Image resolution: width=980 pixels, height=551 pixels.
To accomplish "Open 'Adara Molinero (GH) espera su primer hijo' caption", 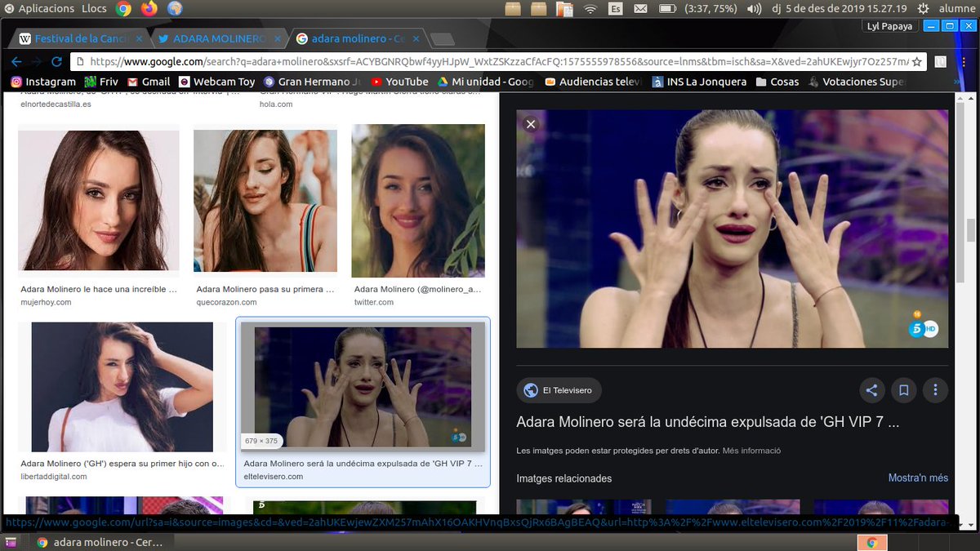I will [122, 464].
